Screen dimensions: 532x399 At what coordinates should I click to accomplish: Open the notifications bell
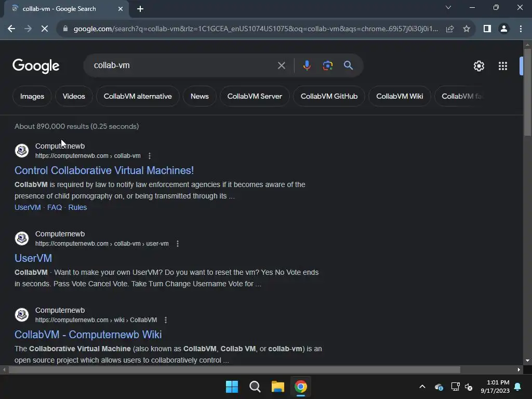click(518, 387)
